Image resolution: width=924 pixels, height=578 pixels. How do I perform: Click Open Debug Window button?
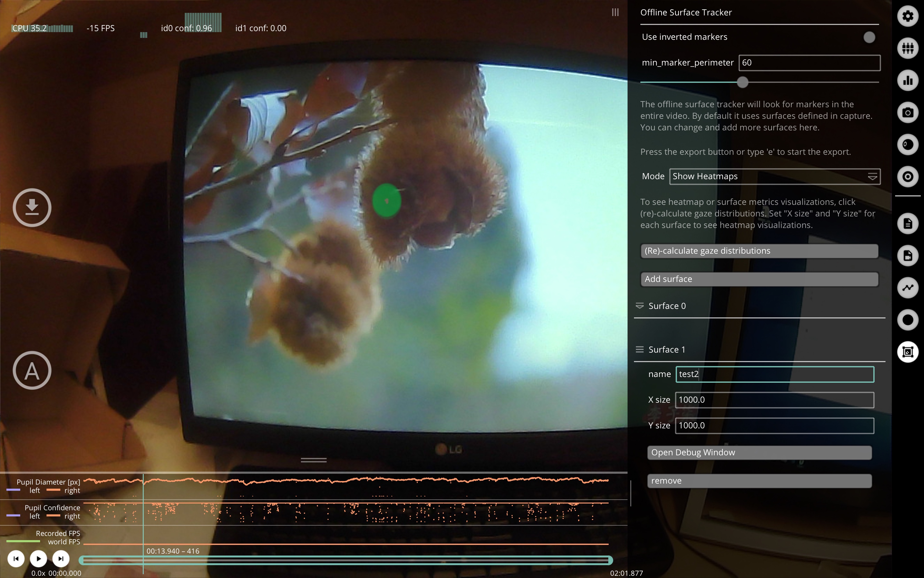[759, 453]
